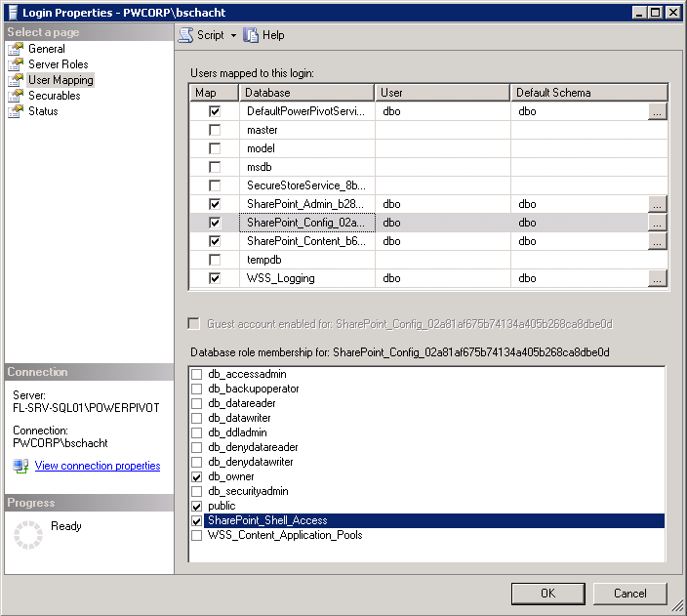Uncheck the WSS_Logging database map box
Screen dimensions: 687x616
pyautogui.click(x=215, y=278)
